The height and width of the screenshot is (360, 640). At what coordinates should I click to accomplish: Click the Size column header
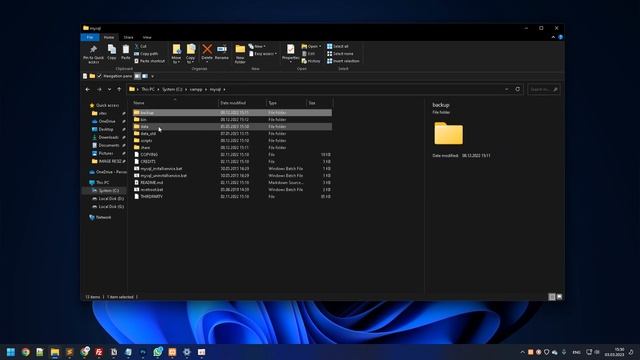coord(319,103)
